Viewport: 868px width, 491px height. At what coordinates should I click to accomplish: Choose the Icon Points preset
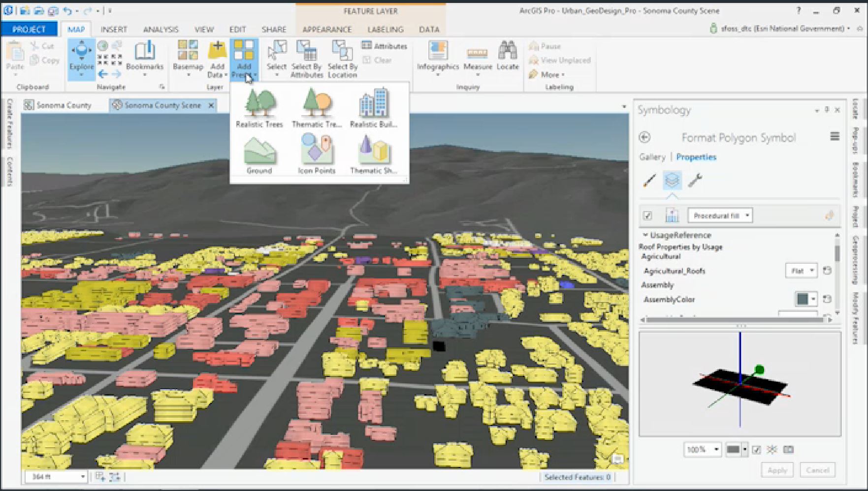point(317,154)
